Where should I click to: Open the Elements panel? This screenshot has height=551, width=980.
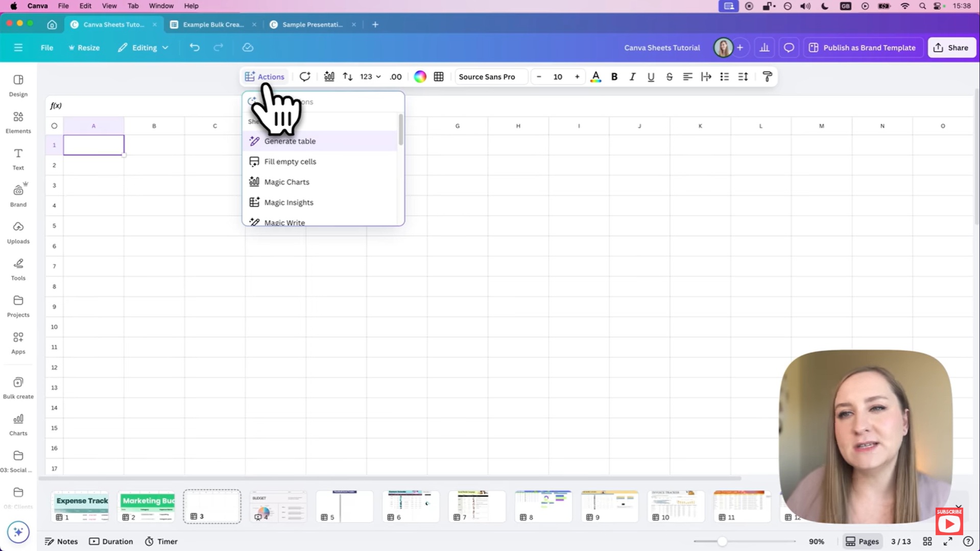click(18, 123)
